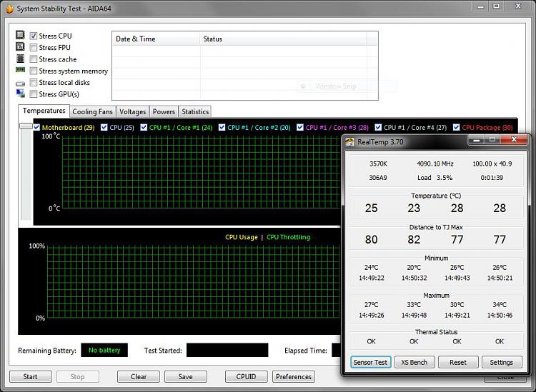
Task: Click the Status column header
Action: coord(284,39)
